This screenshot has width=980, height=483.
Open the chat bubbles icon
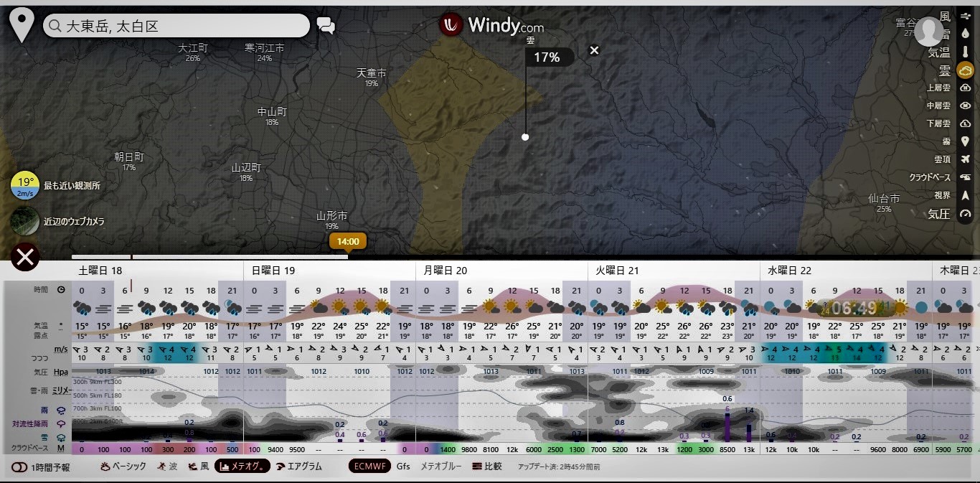click(326, 27)
